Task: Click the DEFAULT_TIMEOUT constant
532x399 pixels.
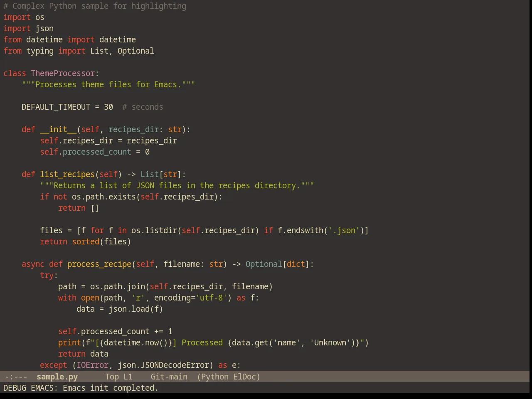Action: (x=56, y=107)
